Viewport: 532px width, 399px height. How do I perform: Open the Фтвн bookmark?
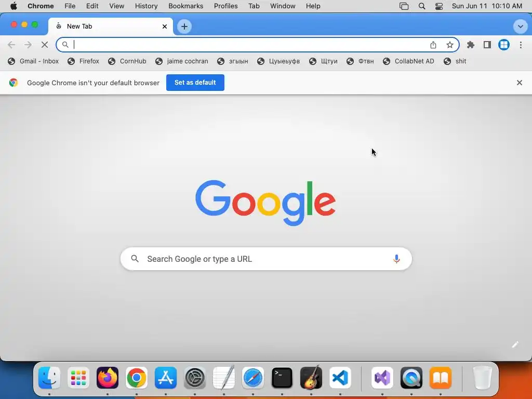[x=361, y=61]
